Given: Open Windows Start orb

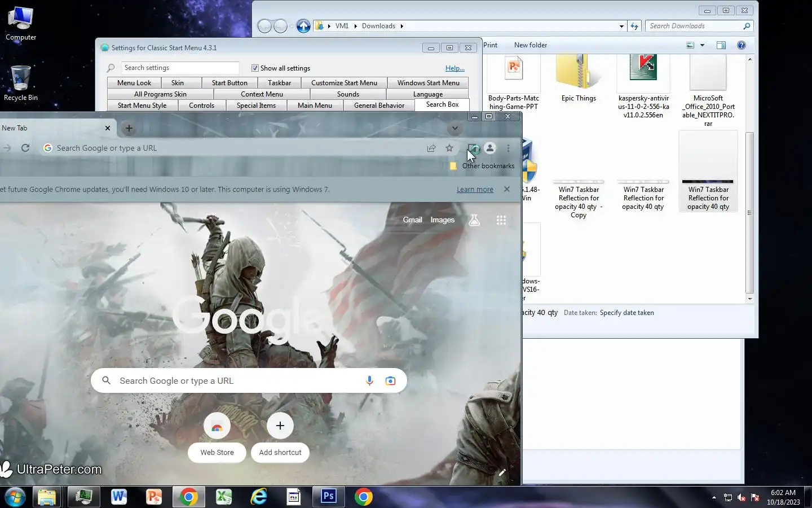Looking at the screenshot, I should [15, 497].
